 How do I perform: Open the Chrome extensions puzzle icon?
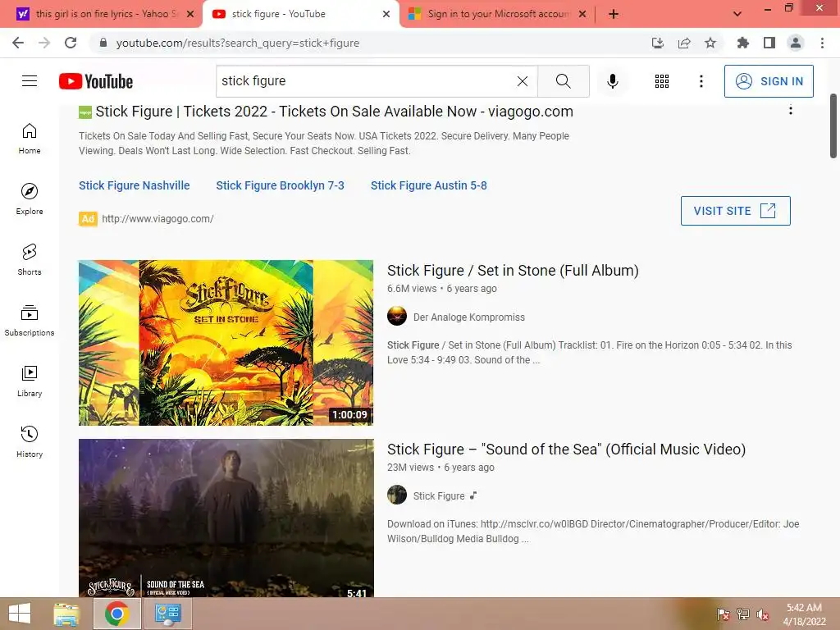742,43
